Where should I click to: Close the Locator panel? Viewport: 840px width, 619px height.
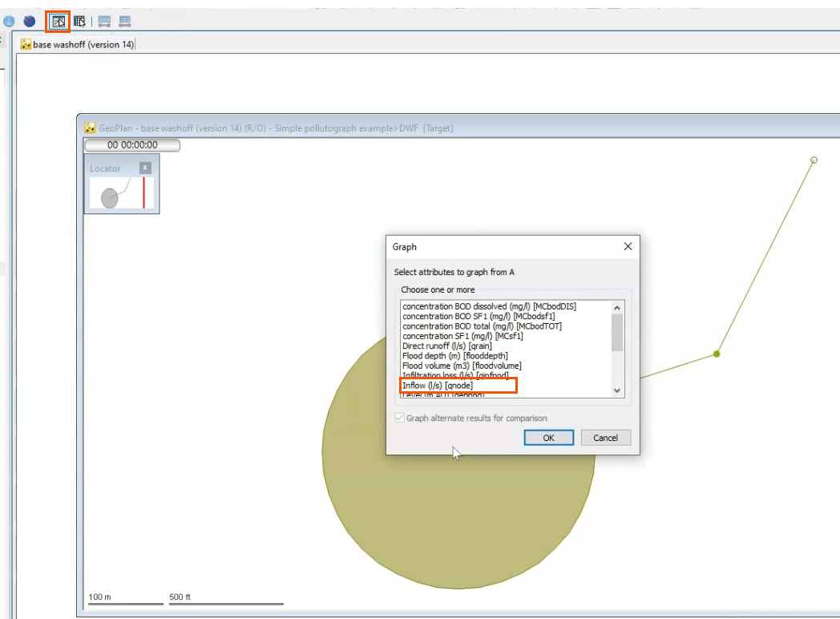[x=147, y=168]
